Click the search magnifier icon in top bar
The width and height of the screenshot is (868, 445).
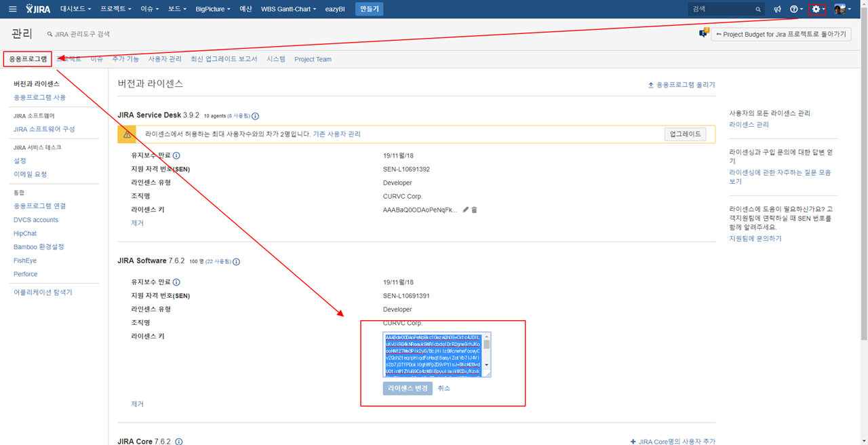click(758, 9)
